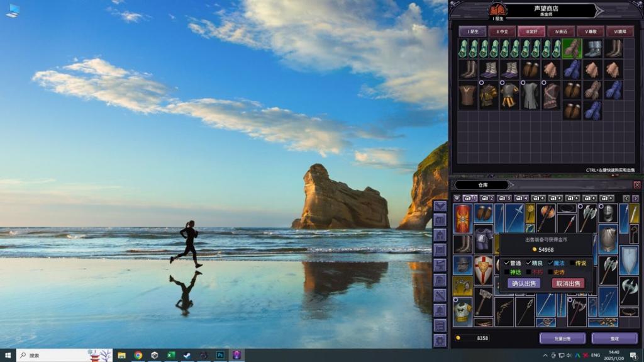The width and height of the screenshot is (644, 362).
Task: Open the bell icon in side toolbar
Action: tap(440, 310)
